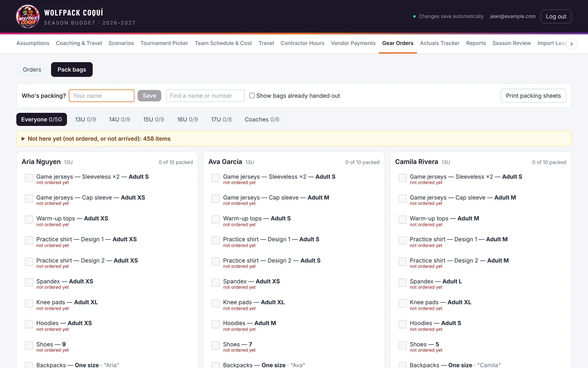This screenshot has width=588, height=368.
Task: Tick Ava Garcia's Shoes 7 checkbox
Action: click(216, 345)
